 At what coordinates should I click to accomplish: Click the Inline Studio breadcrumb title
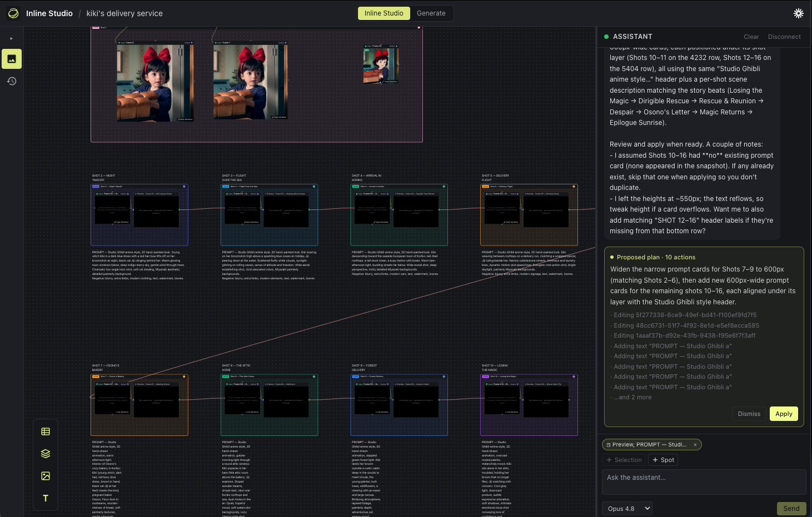(x=49, y=13)
